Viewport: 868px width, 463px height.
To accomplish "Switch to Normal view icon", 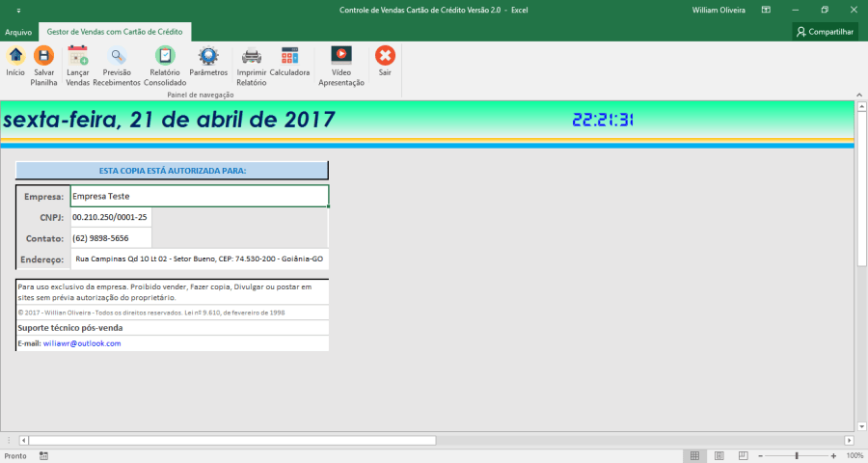I will click(x=694, y=456).
